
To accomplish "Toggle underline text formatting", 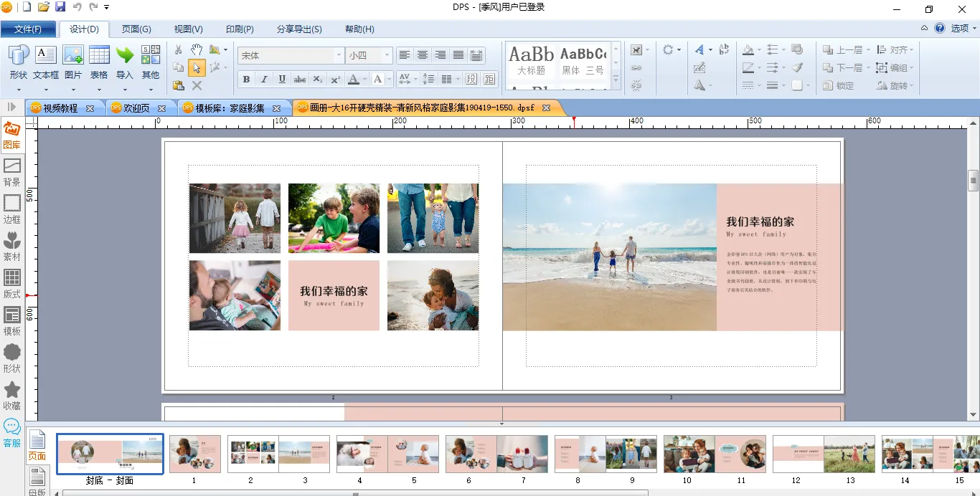I will pyautogui.click(x=282, y=79).
